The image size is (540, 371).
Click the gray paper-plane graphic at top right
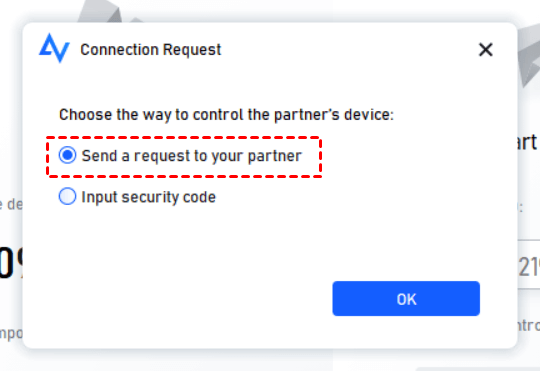pos(529,57)
